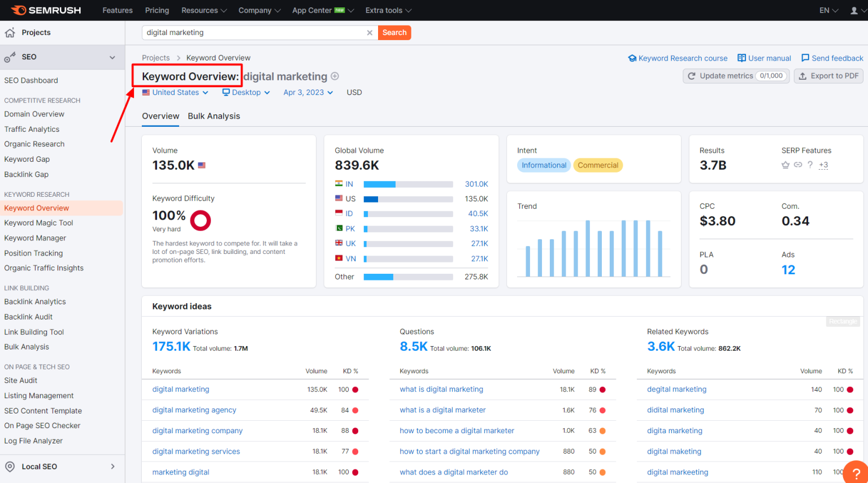This screenshot has height=483, width=868.
Task: Click the Send feedback speech bubble icon
Action: click(805, 58)
